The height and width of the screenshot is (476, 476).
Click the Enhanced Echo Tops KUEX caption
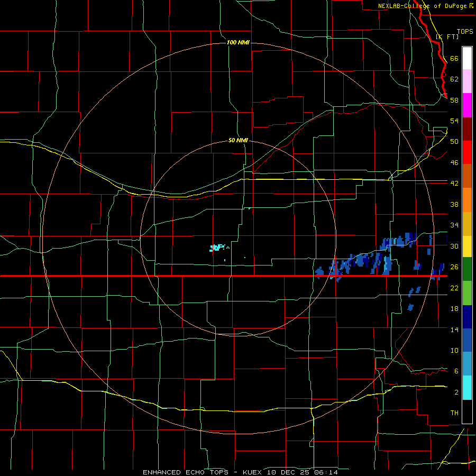click(x=240, y=472)
